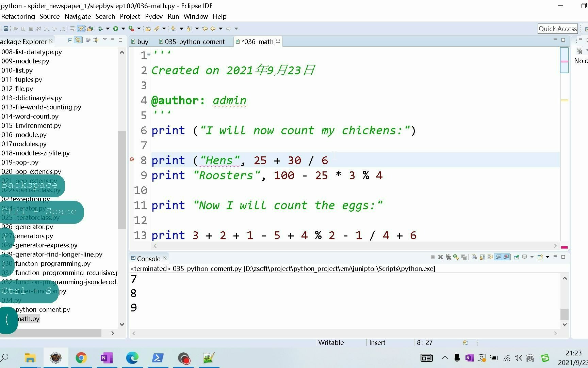This screenshot has height=368, width=588.
Task: Enable Scroll Lock in the Console
Action: pyautogui.click(x=481, y=257)
